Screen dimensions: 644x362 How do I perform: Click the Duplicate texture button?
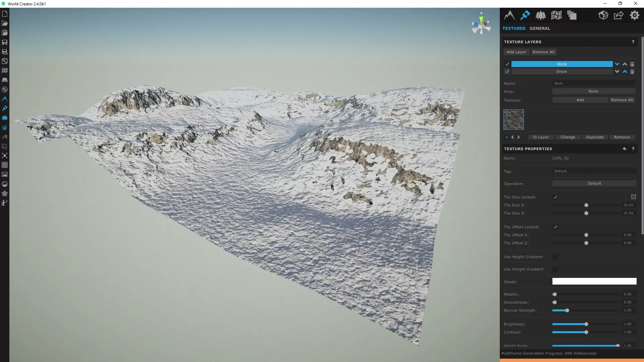(595, 137)
